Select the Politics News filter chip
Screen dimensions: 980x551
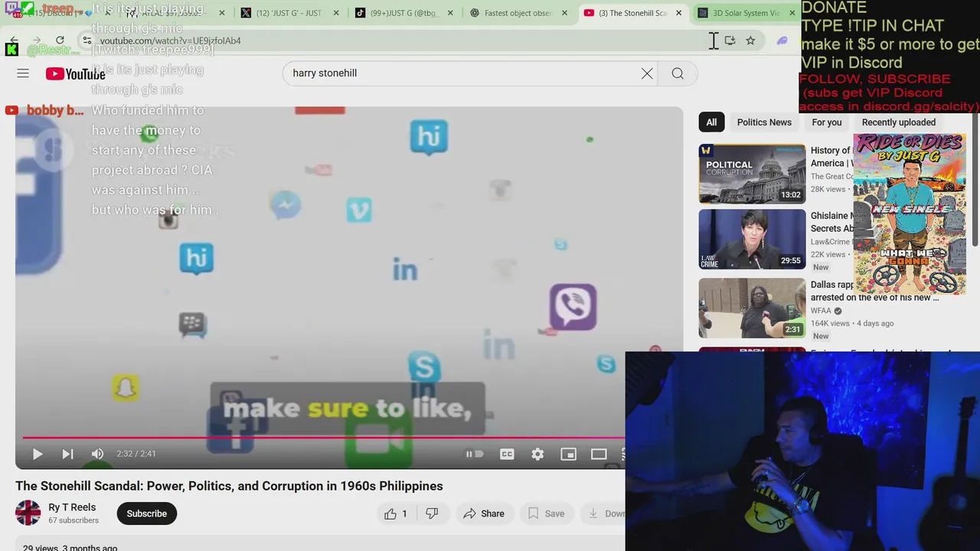click(x=764, y=122)
